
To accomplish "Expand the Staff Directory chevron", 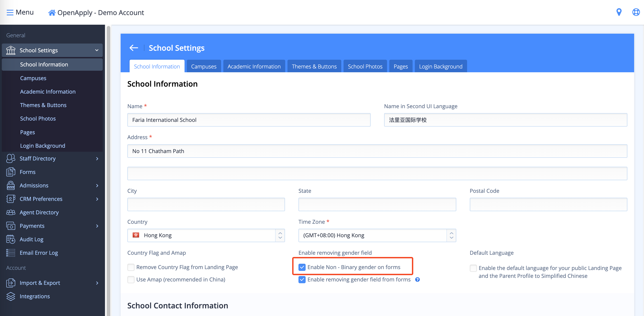I will pyautogui.click(x=97, y=159).
